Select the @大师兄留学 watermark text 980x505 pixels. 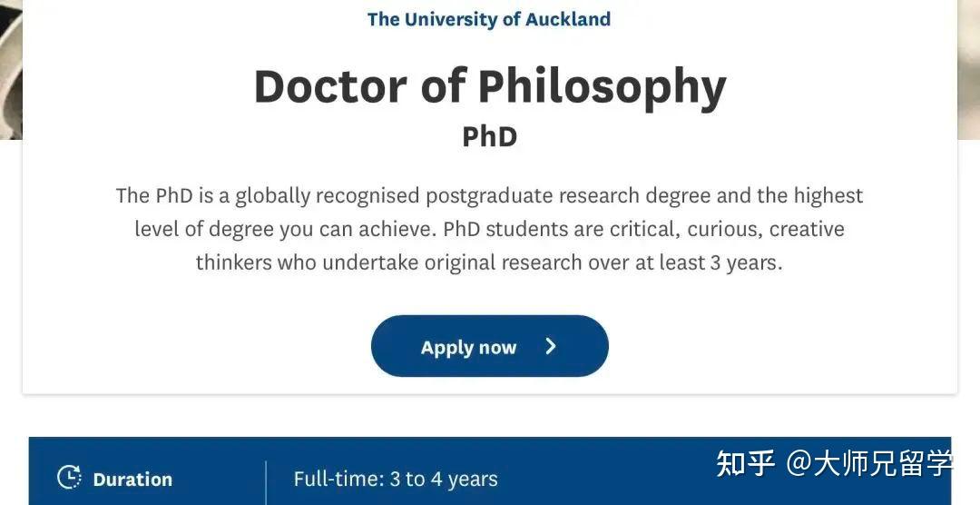[869, 463]
